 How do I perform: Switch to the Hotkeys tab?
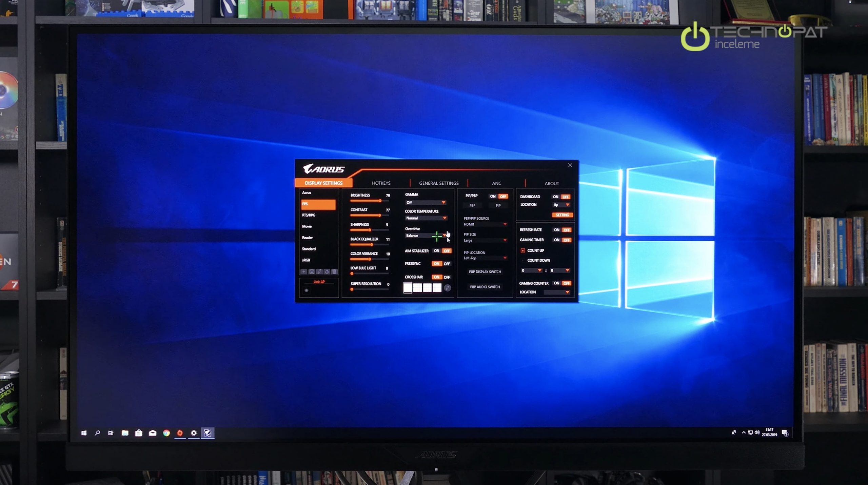(381, 183)
